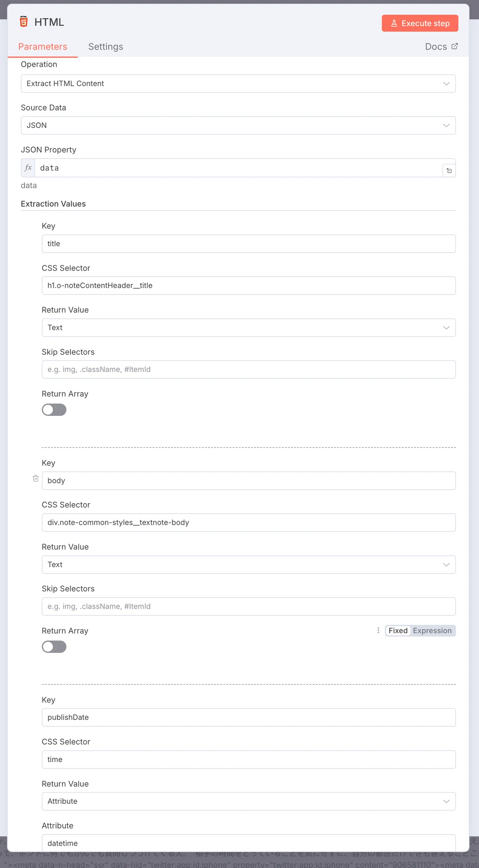This screenshot has height=868, width=479.
Task: Select the Parameters tab
Action: 43,47
